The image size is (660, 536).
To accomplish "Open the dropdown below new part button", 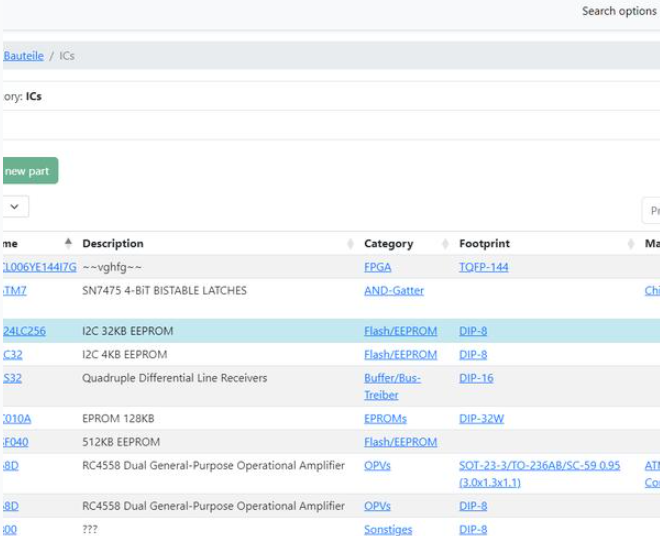I will point(15,206).
